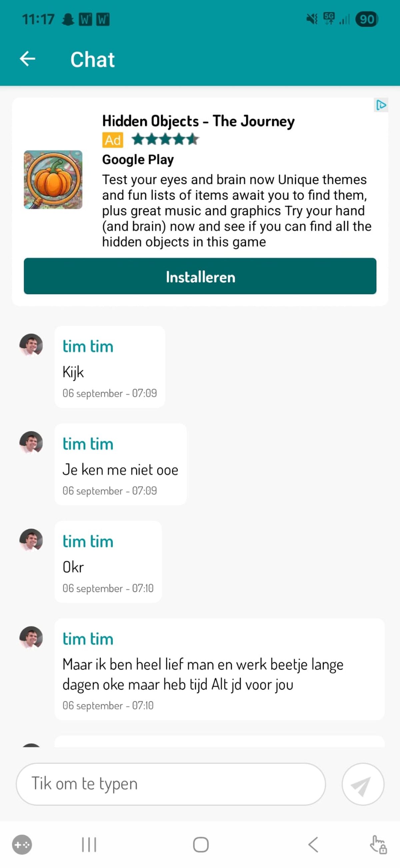Tap the send message paper plane icon

[363, 784]
